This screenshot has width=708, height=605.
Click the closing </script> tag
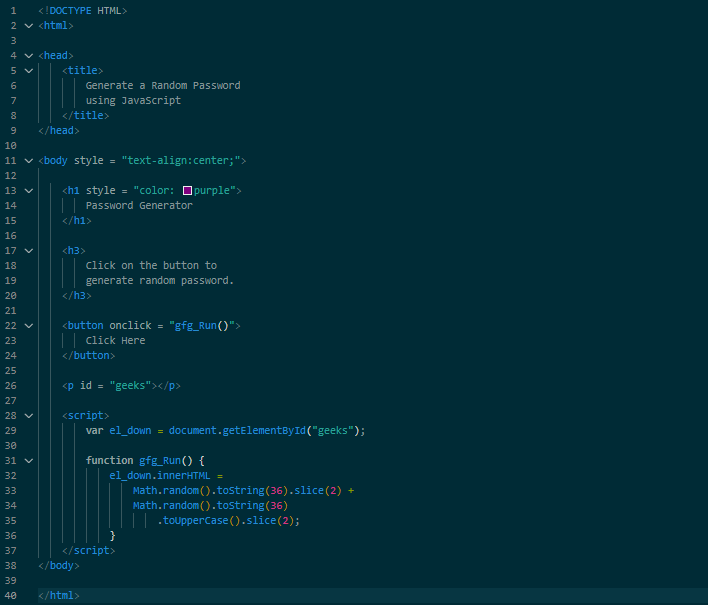88,550
